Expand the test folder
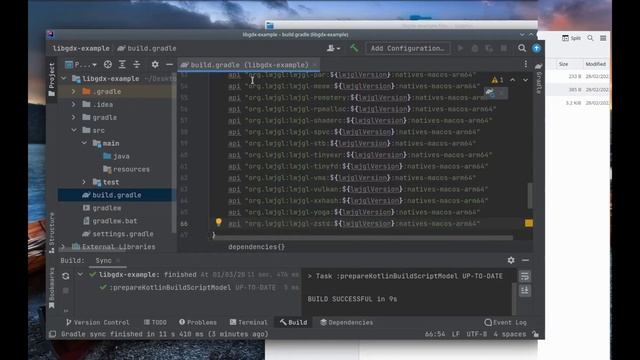640x360 pixels. (84, 182)
